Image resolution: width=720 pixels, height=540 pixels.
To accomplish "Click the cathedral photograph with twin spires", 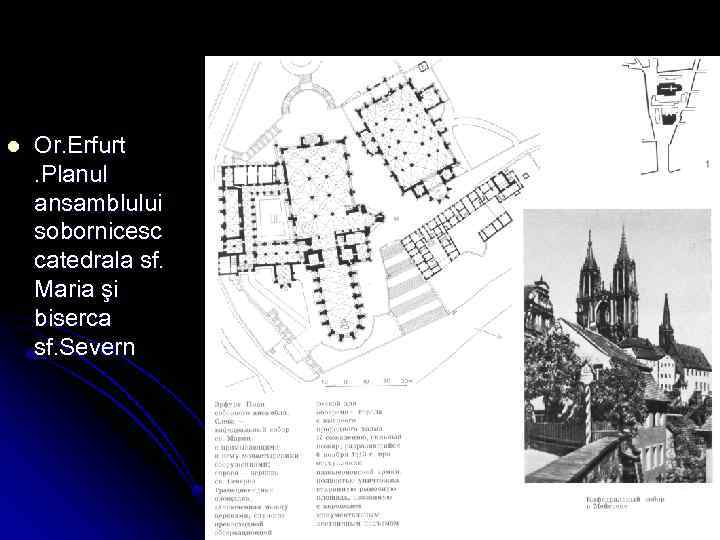I will 618,346.
